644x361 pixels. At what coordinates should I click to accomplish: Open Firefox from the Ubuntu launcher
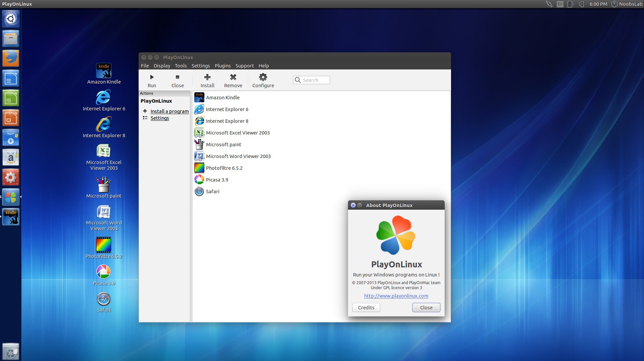pos(11,58)
